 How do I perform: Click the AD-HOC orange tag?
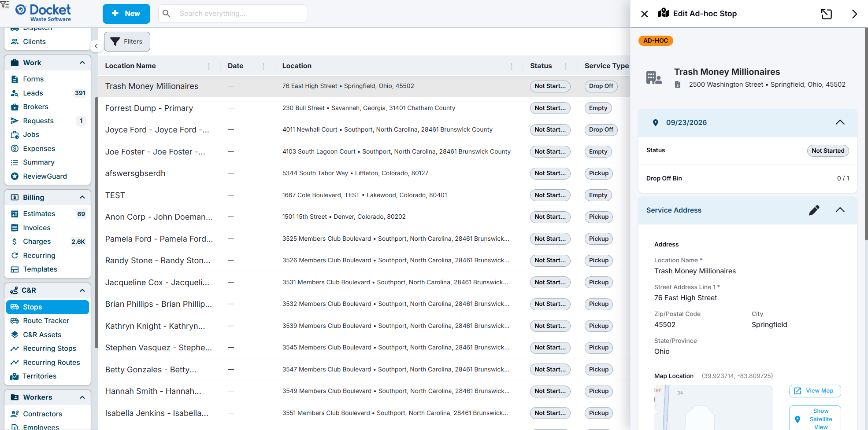click(656, 41)
